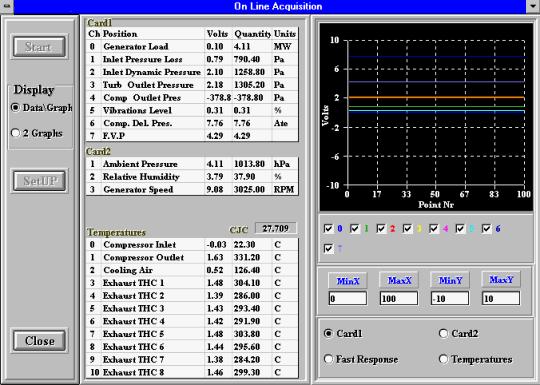This screenshot has width=540, height=385.
Task: Click the Generator Load row
Action: (x=192, y=46)
